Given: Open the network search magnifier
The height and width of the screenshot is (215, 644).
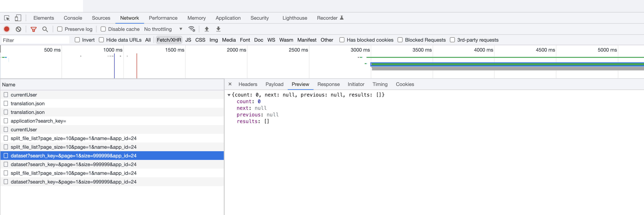Looking at the screenshot, I should (x=45, y=29).
